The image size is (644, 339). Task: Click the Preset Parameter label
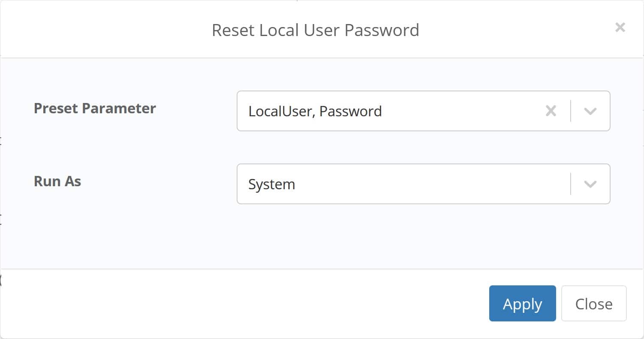click(x=95, y=109)
